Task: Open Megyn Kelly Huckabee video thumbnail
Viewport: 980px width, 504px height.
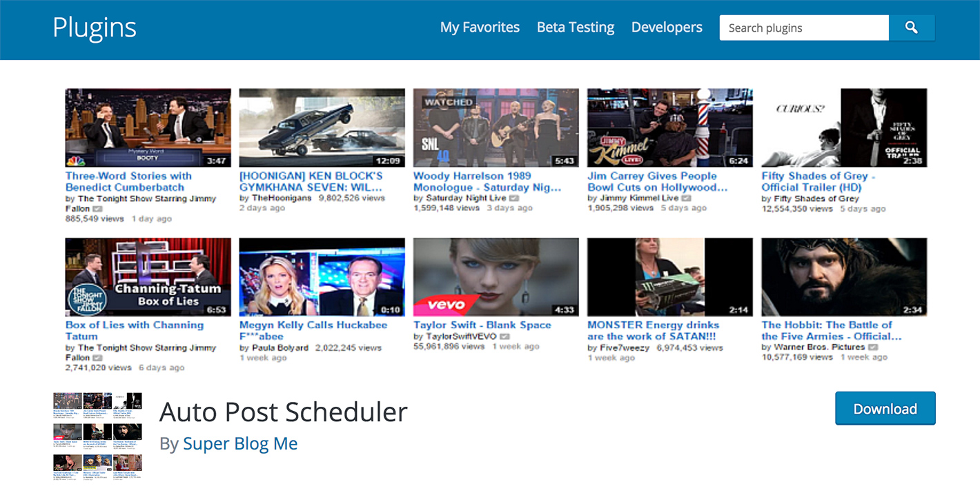Action: pos(322,277)
